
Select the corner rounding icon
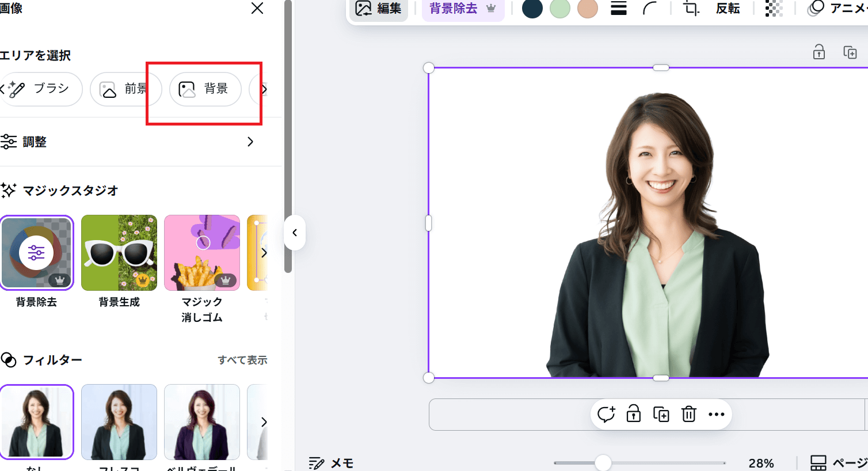tap(650, 9)
